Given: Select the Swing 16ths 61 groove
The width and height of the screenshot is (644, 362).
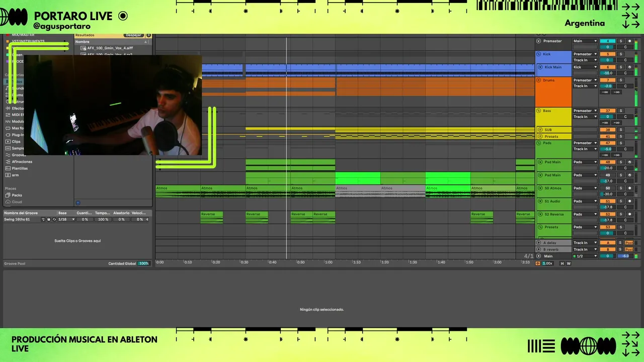Looking at the screenshot, I should pos(17,219).
